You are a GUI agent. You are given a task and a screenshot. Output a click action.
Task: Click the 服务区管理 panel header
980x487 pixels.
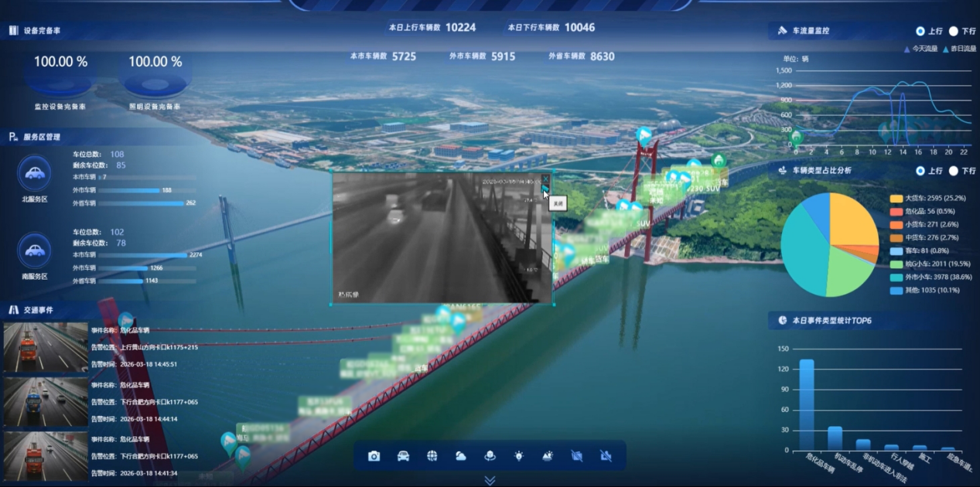42,137
